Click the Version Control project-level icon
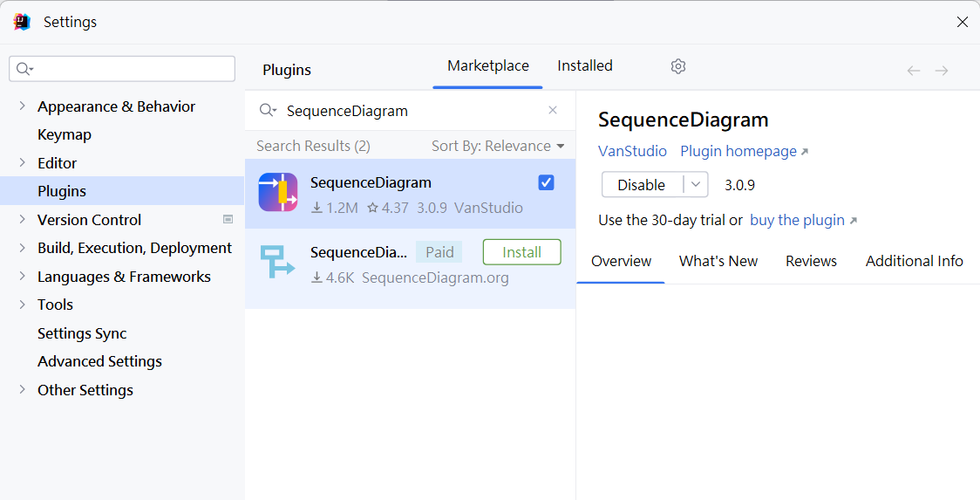This screenshot has height=500, width=980. (x=228, y=220)
